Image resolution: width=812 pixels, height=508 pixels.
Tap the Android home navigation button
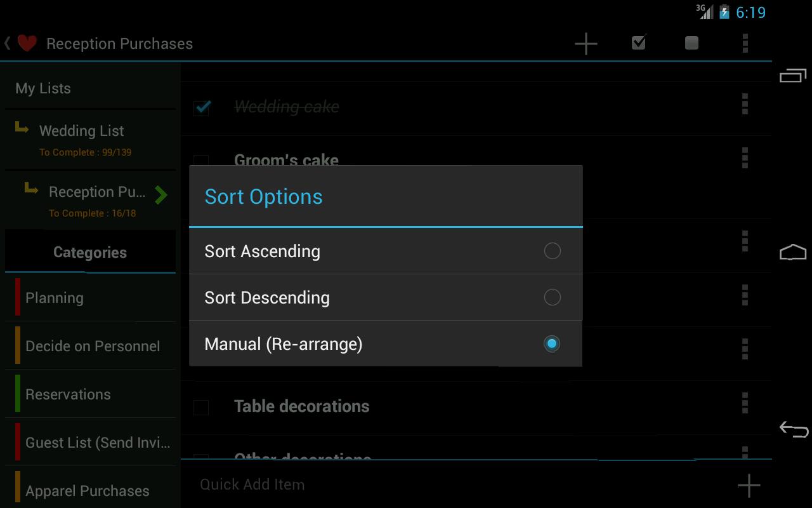coord(793,252)
